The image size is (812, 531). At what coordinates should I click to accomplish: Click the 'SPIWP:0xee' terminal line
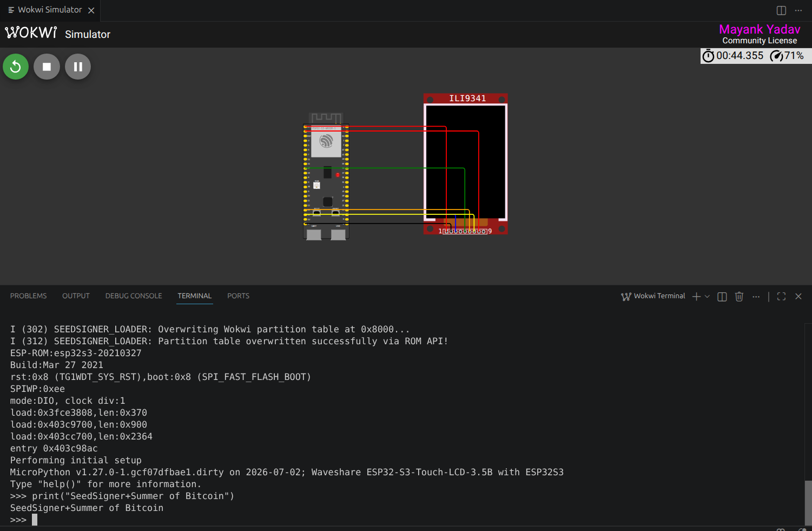37,389
